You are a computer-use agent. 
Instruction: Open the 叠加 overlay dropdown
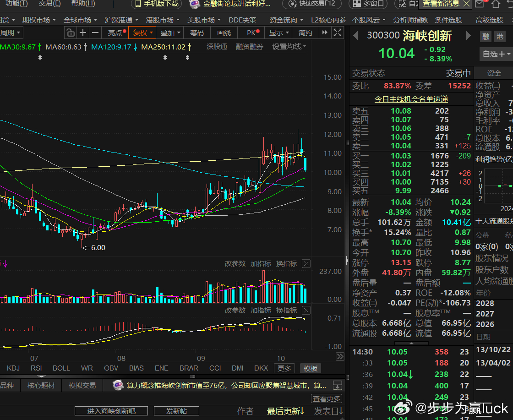170,33
